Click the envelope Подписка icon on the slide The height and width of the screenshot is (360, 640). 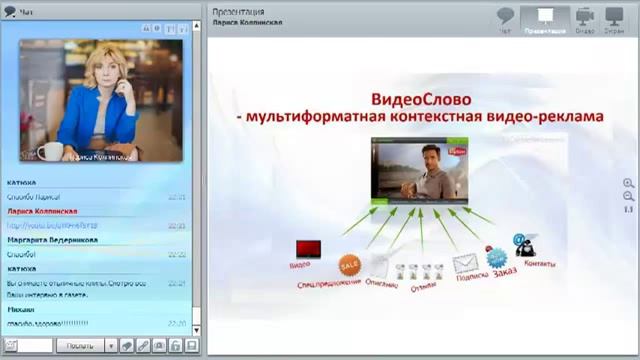(465, 263)
